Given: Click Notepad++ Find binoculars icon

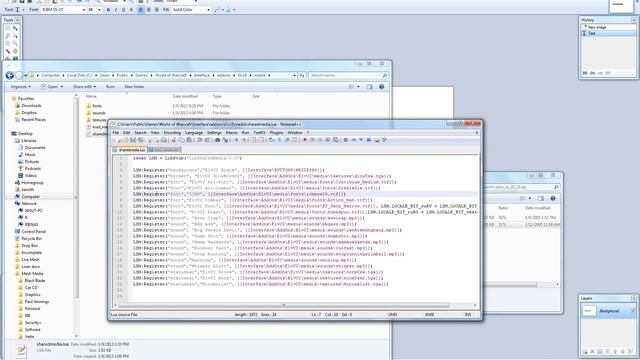Looking at the screenshot, I should [218, 140].
